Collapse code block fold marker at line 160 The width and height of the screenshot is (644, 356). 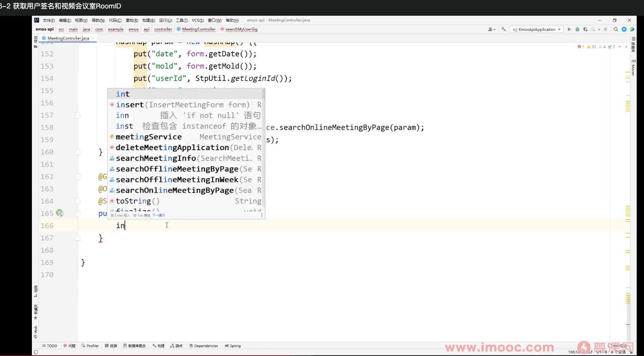tap(78, 152)
